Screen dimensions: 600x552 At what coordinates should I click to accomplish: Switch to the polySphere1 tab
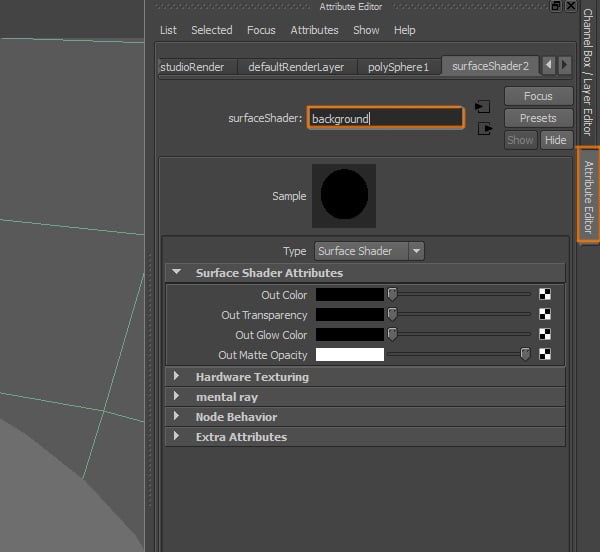(x=391, y=67)
